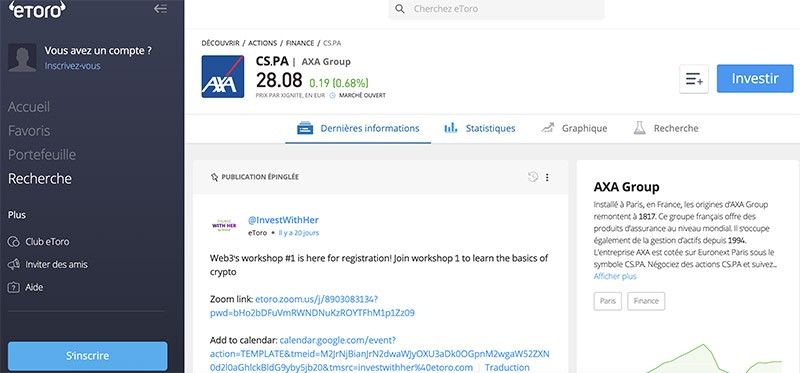Open the calendar.google.com event link

coord(380,354)
